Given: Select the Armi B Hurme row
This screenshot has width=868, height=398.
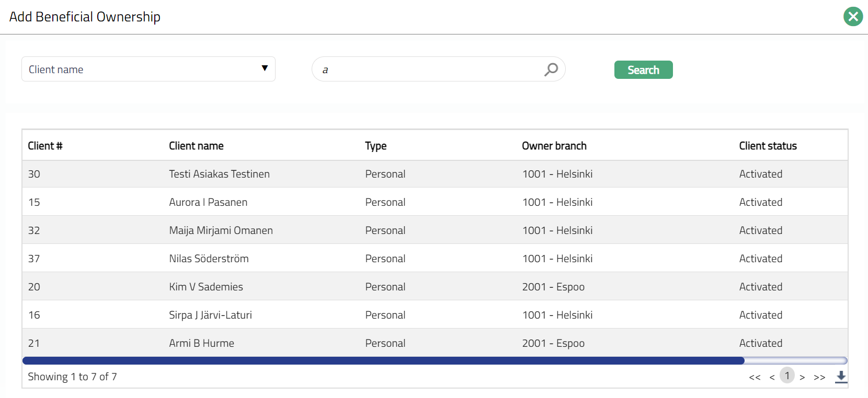Looking at the screenshot, I should tap(201, 343).
